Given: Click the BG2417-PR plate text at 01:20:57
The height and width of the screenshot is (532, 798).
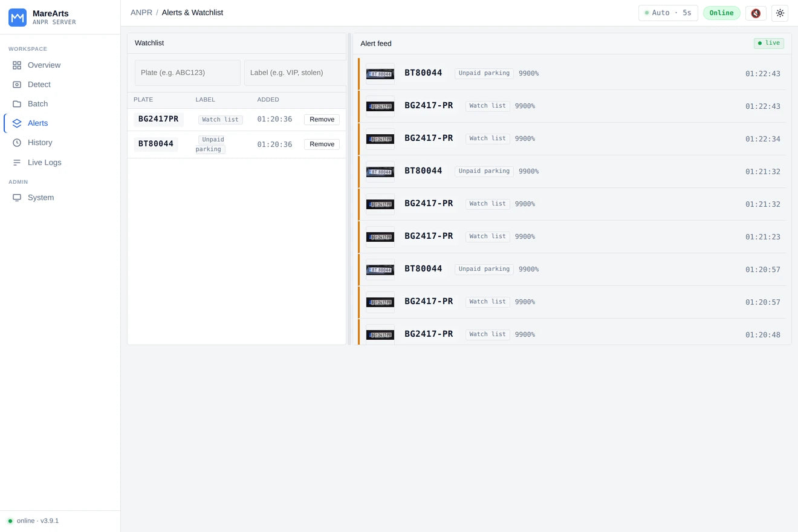Looking at the screenshot, I should click(x=429, y=301).
